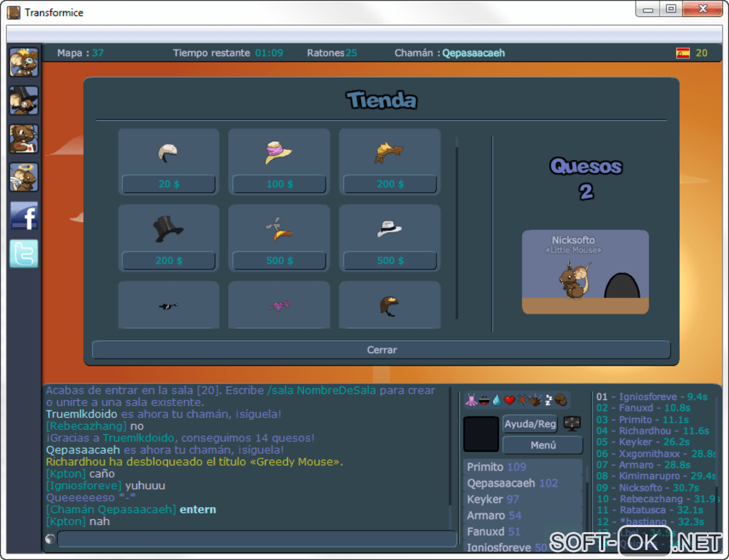
Task: Click ranking entry 02 Fanuxd 10.8s
Action: click(x=643, y=408)
